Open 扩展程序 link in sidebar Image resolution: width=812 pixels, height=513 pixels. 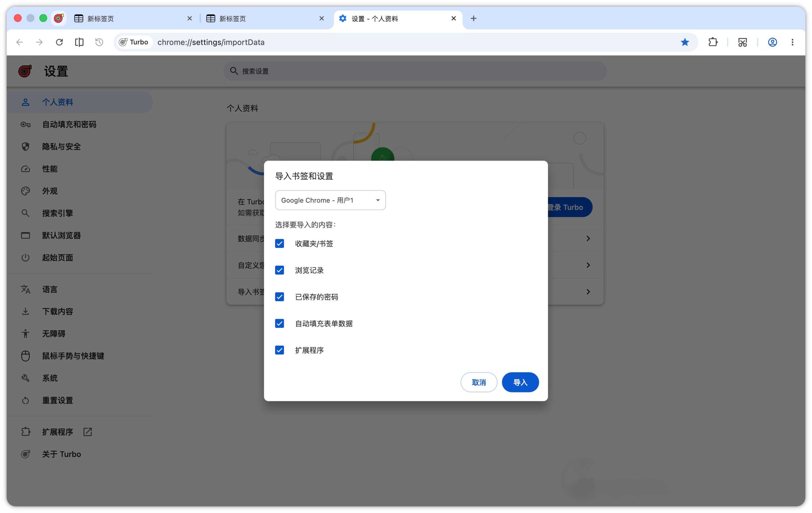tap(80, 432)
